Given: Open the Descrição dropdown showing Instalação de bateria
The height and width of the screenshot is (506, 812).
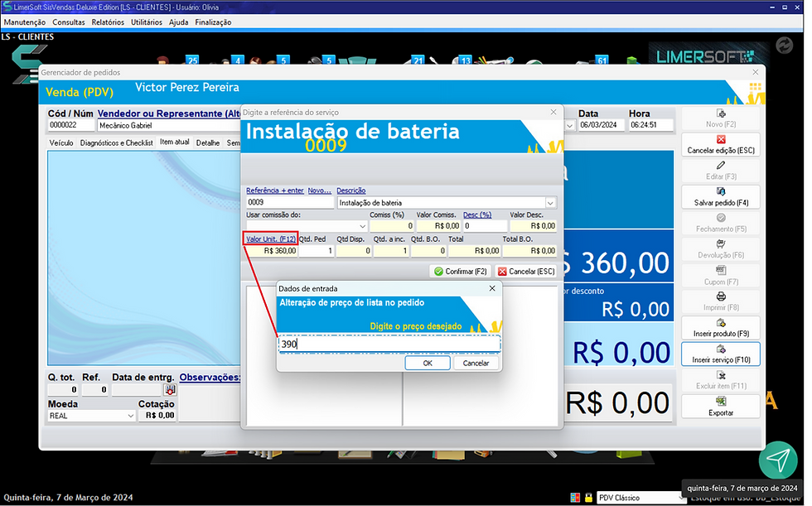Looking at the screenshot, I should tap(549, 201).
